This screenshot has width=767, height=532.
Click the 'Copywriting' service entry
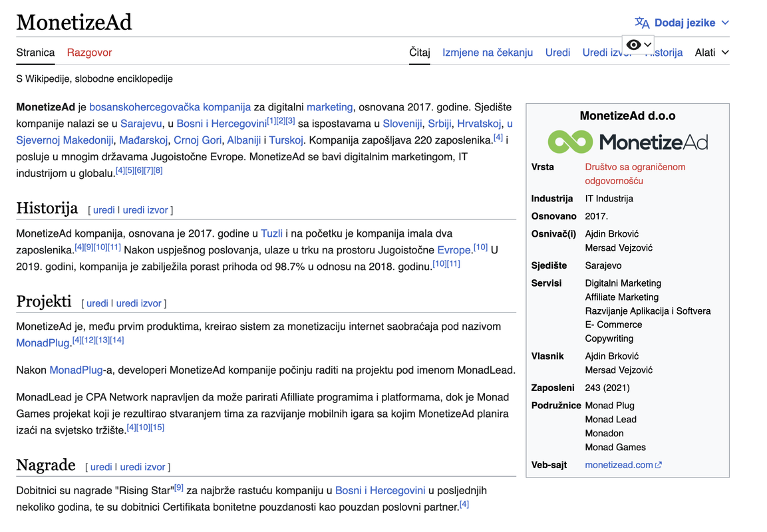(609, 339)
